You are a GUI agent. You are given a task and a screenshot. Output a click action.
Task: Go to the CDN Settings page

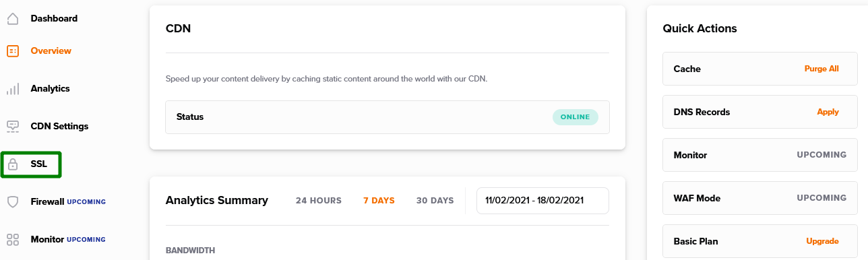click(x=59, y=126)
